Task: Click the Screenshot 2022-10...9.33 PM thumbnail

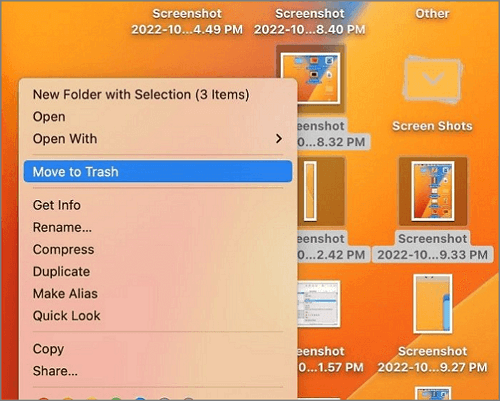Action: 433,191
